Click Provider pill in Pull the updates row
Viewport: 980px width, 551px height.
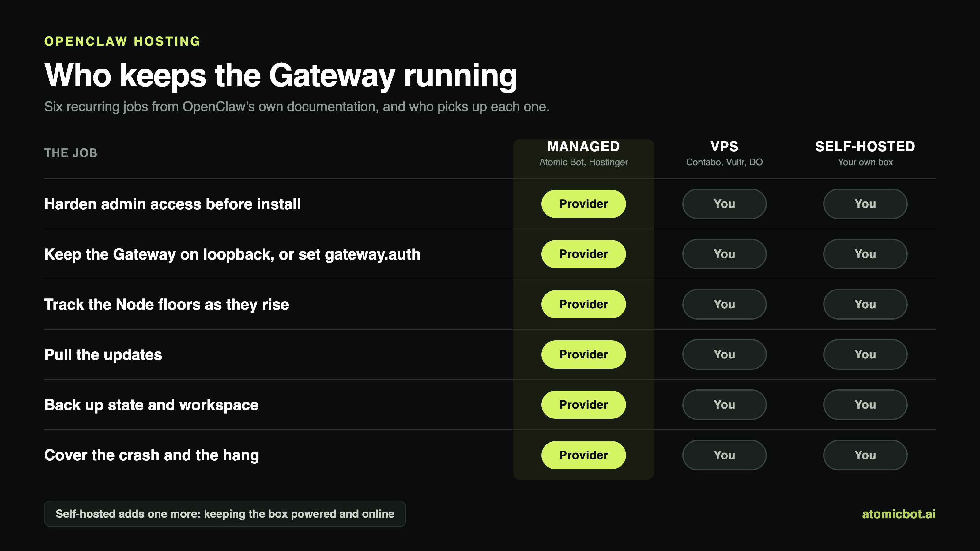584,354
